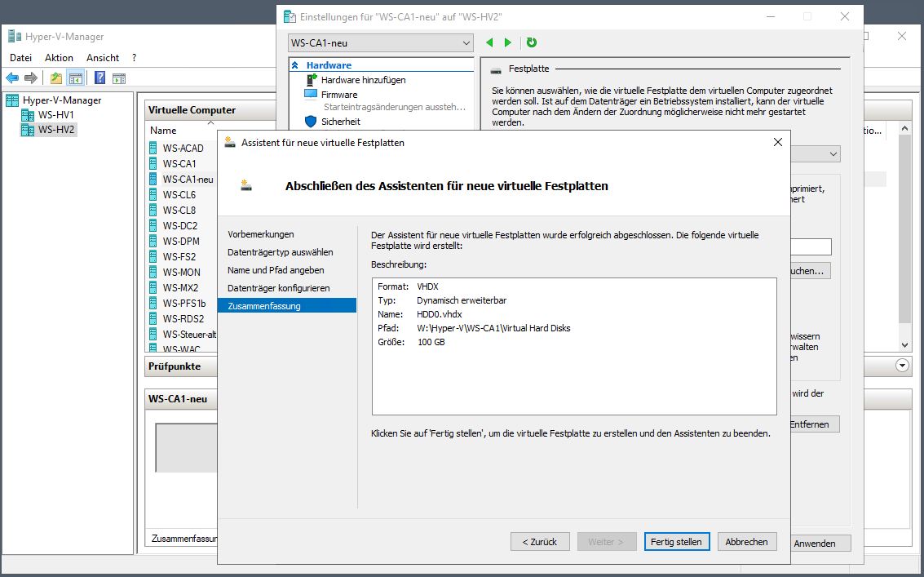Screen dimensions: 924x577
Task: Toggle the action pane toolbar icon
Action: point(119,78)
